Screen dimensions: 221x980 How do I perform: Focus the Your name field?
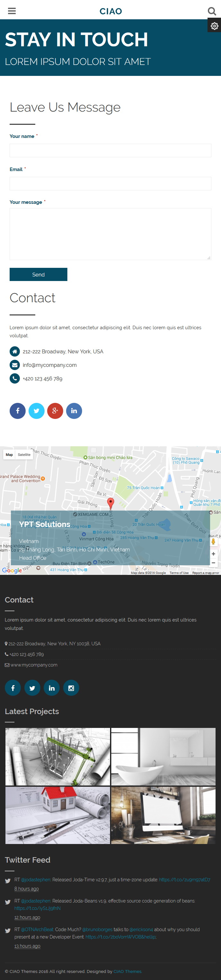tap(110, 150)
